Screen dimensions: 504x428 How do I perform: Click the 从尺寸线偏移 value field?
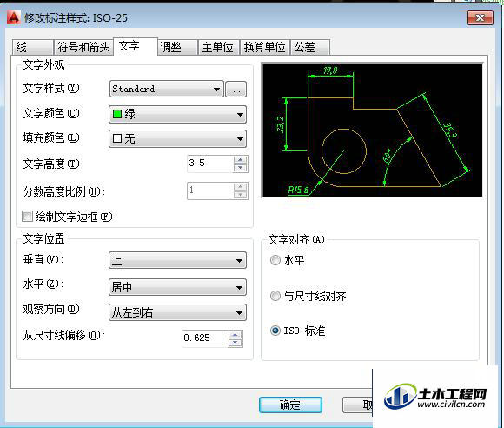pyautogui.click(x=205, y=338)
